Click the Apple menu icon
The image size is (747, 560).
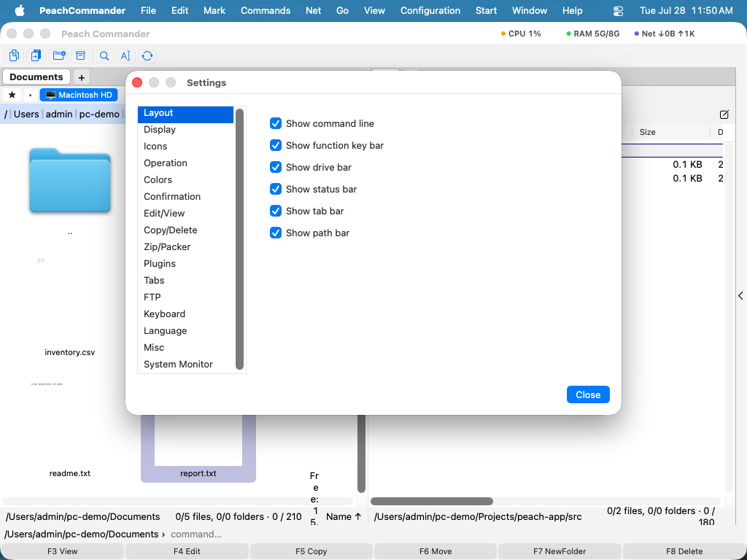(x=20, y=10)
